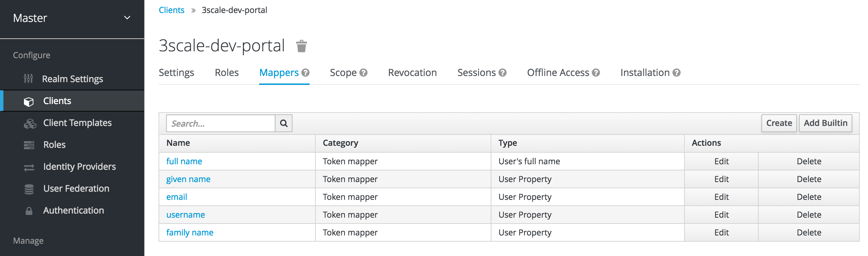The image size is (868, 256).
Task: Click the help icon next to Scope
Action: 364,73
